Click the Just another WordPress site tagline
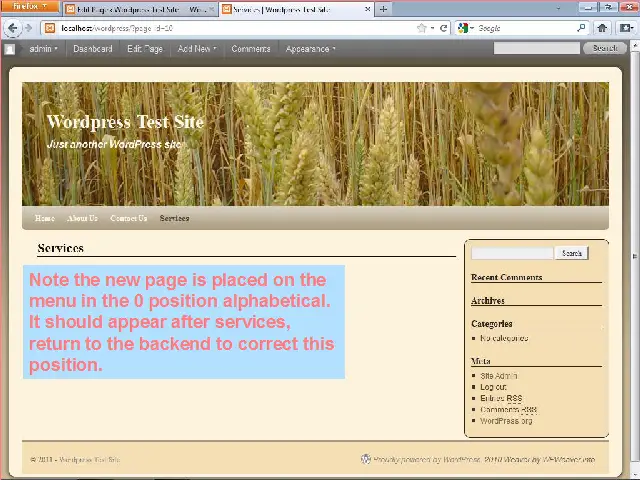 click(x=116, y=144)
